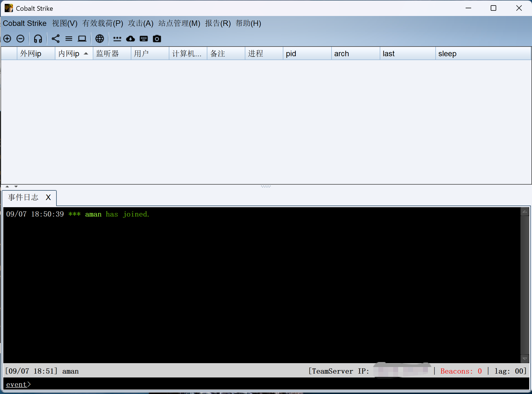Open the 攻击(A) menu

pyautogui.click(x=141, y=23)
